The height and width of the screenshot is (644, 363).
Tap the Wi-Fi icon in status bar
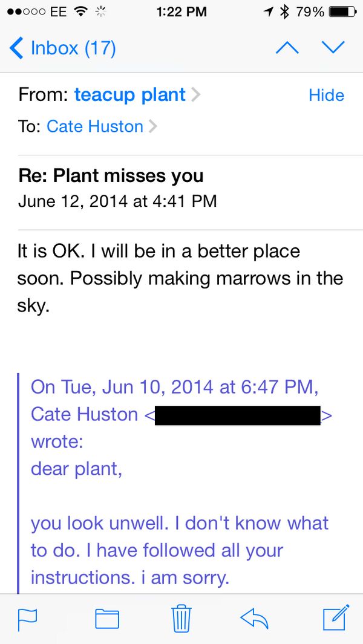pyautogui.click(x=80, y=11)
